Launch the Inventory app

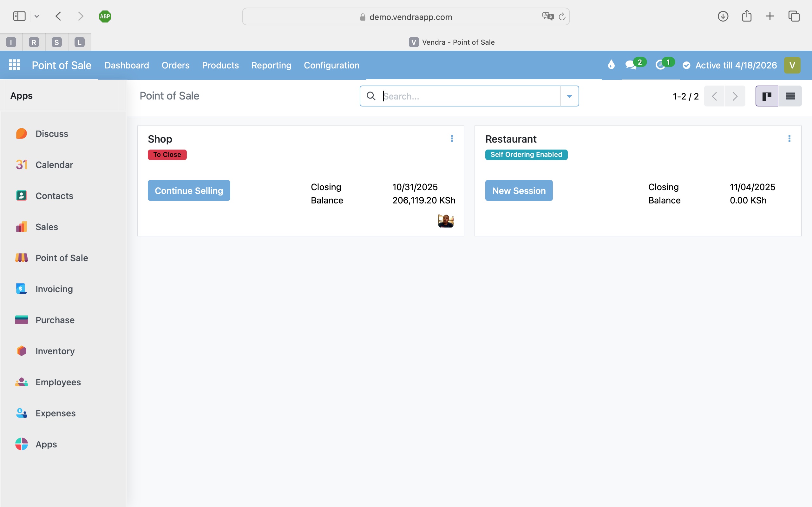tap(55, 351)
